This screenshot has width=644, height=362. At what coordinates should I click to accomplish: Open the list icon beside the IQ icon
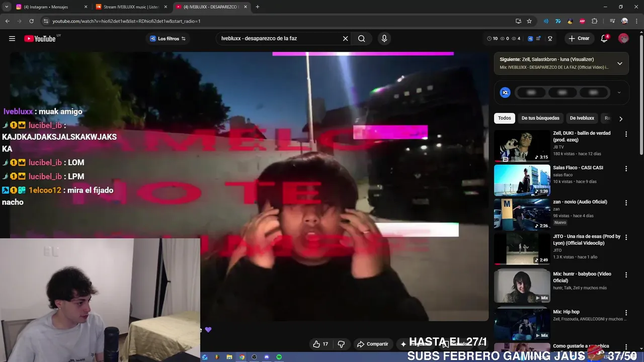538,39
